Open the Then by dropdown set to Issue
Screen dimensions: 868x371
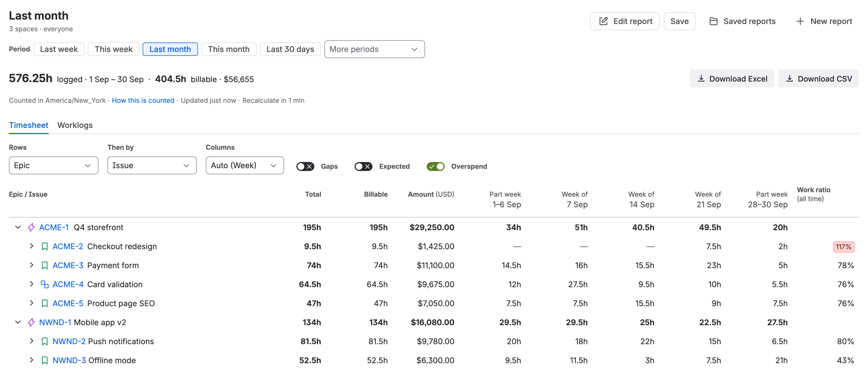[x=152, y=165]
